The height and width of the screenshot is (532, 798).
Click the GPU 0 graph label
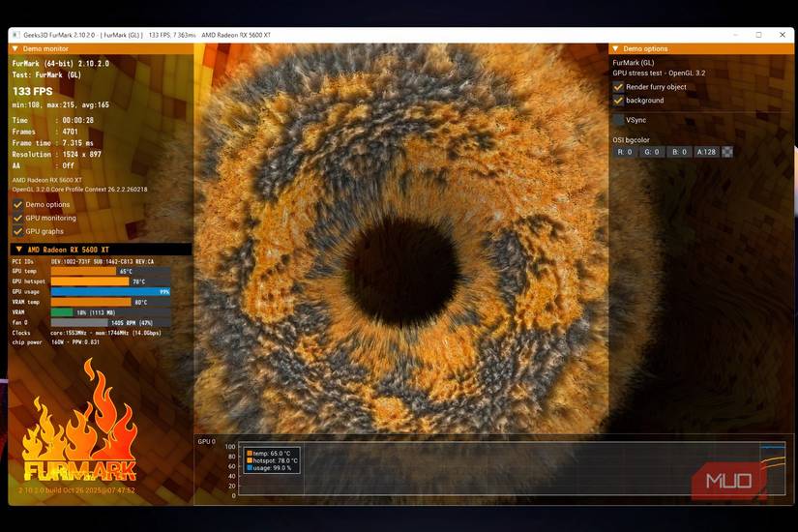point(207,441)
